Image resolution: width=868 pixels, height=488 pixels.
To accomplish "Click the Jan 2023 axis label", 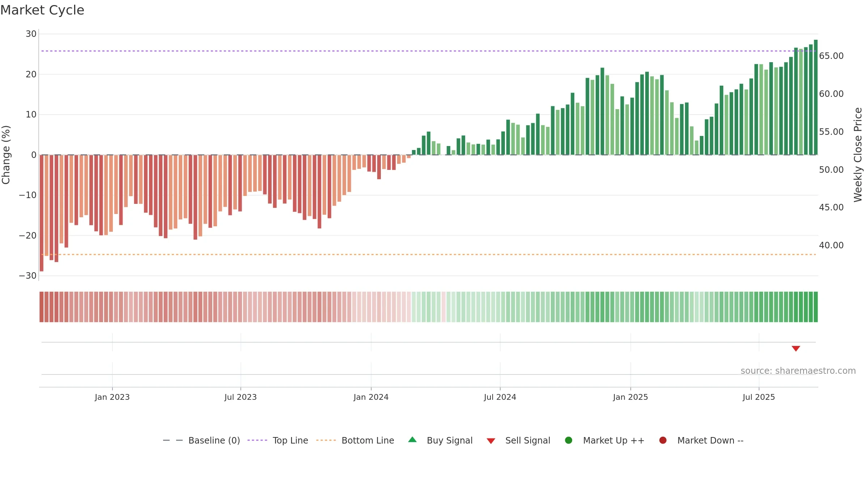I will point(112,397).
